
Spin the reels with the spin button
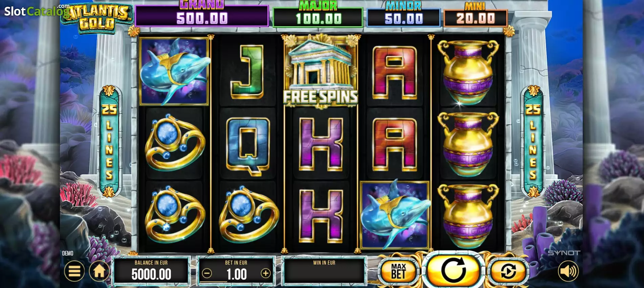[x=453, y=270]
